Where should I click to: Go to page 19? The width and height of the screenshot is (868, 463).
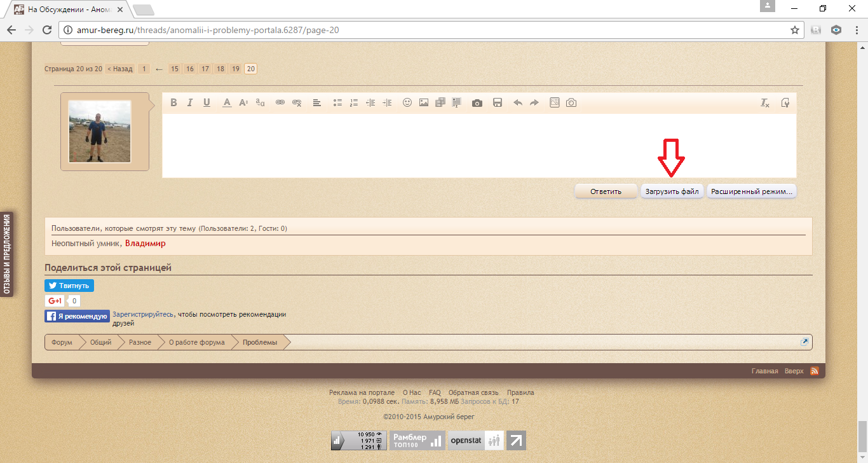point(236,69)
